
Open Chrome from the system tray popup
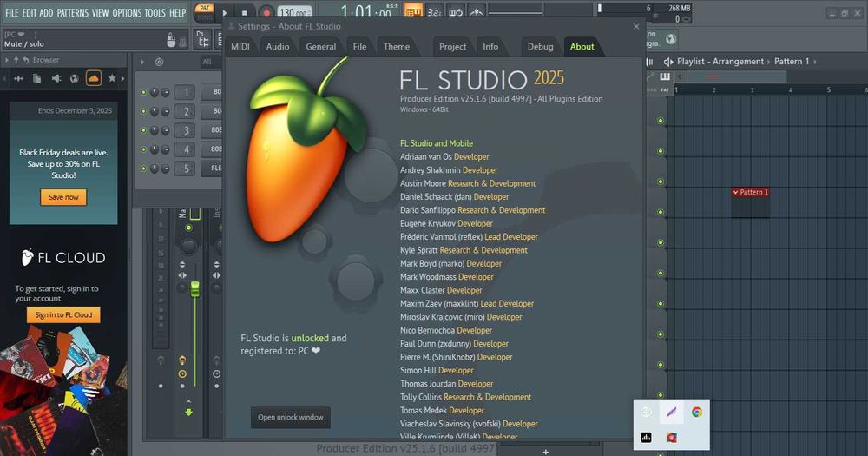[696, 412]
